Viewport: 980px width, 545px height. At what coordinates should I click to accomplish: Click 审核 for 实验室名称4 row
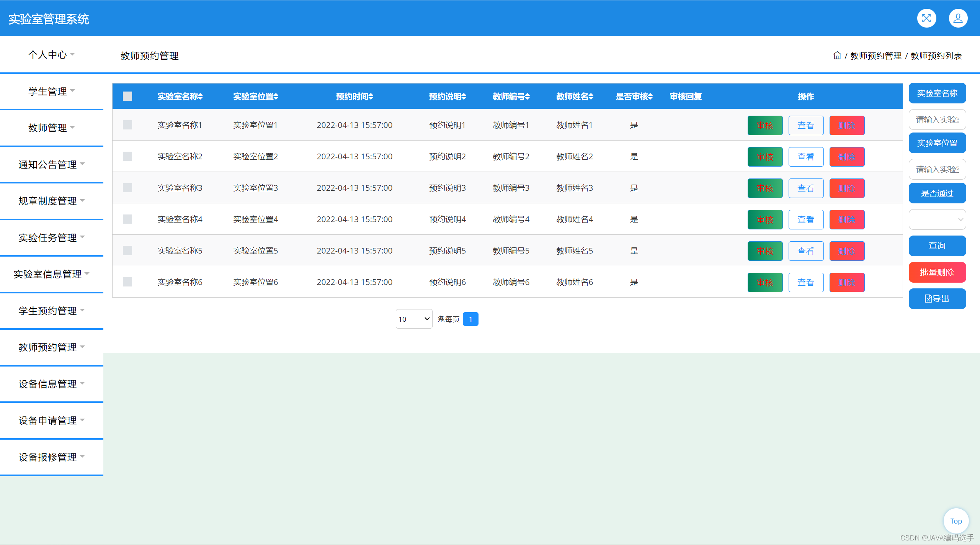pyautogui.click(x=765, y=219)
